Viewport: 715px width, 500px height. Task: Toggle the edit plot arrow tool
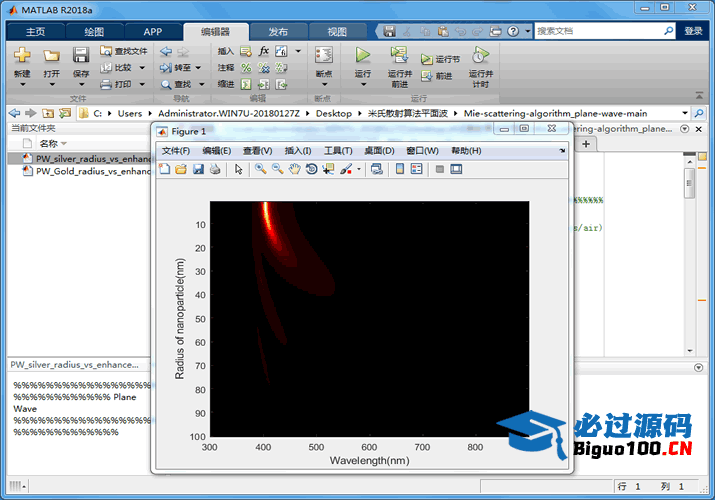238,169
